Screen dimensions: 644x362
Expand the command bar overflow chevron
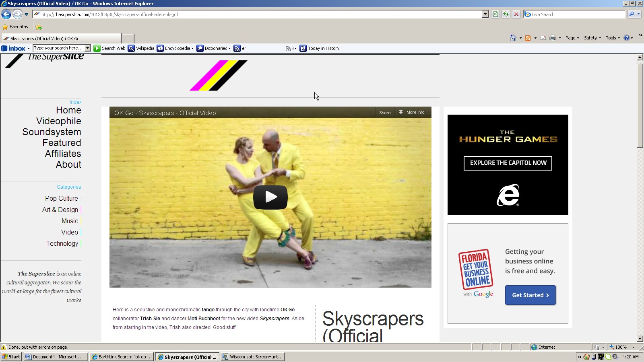click(640, 35)
